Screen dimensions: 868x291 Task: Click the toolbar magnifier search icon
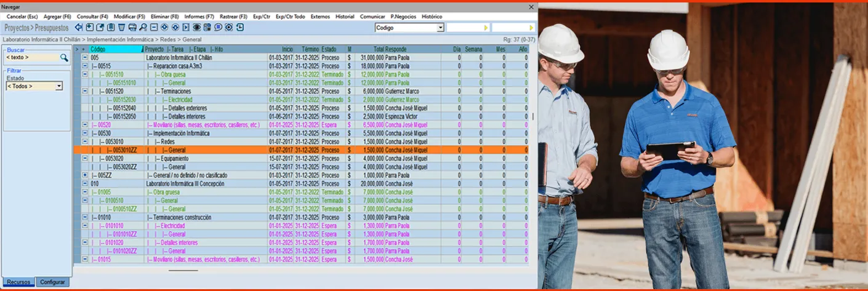(143, 28)
